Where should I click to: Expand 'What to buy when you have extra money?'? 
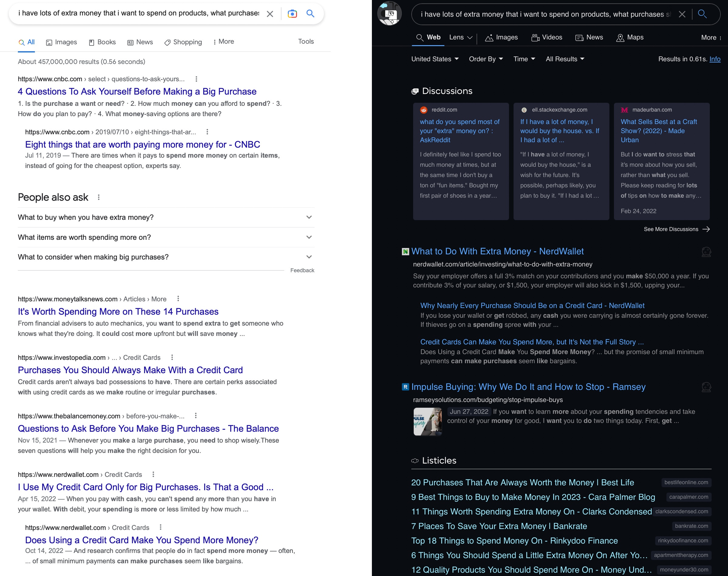point(166,218)
